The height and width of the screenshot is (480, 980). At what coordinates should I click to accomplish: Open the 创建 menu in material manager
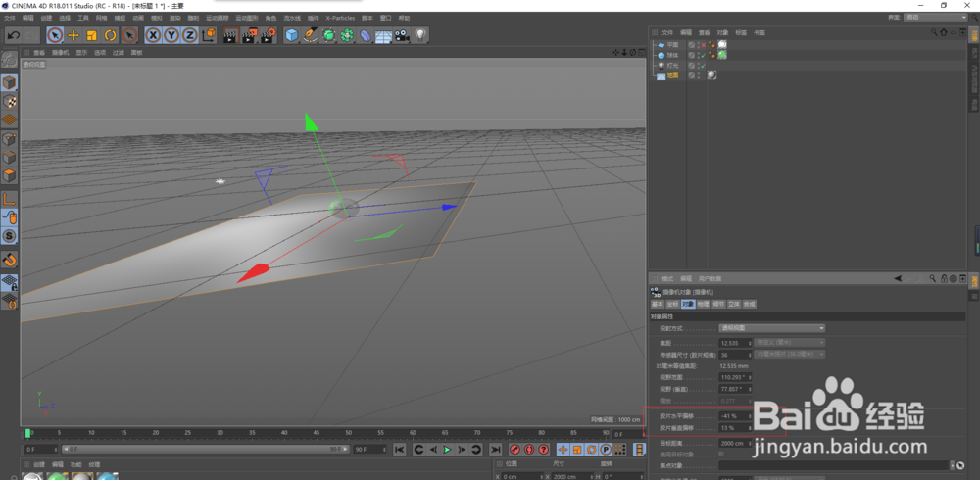(39, 465)
